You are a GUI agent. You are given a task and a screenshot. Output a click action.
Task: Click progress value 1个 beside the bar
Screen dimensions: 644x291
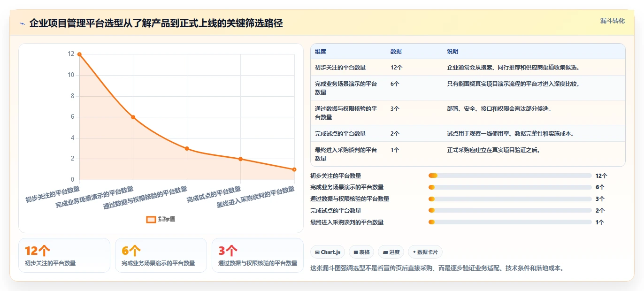[600, 222]
